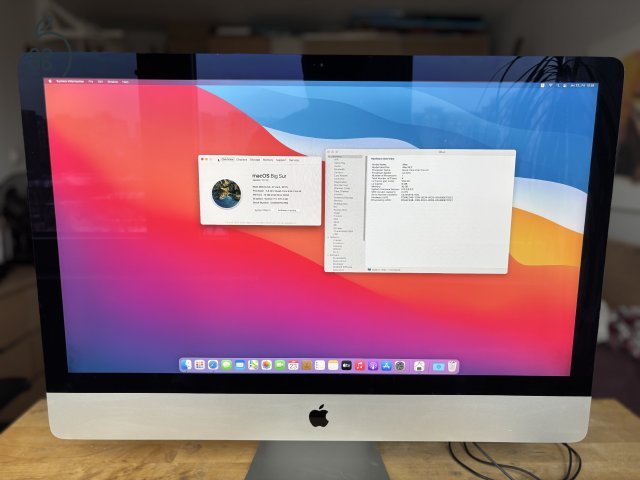Collapse the Software section in sidebar
The width and height of the screenshot is (640, 480).
(x=329, y=255)
